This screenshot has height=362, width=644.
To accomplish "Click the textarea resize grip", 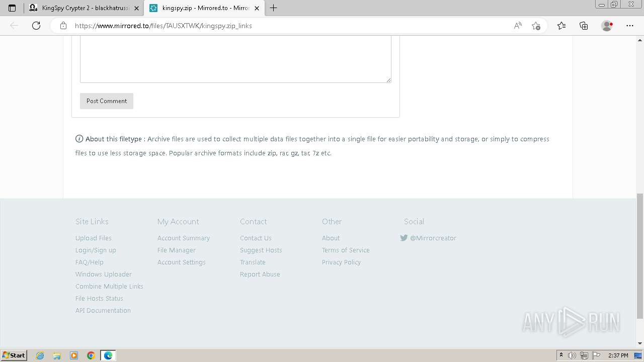I will coord(388,79).
